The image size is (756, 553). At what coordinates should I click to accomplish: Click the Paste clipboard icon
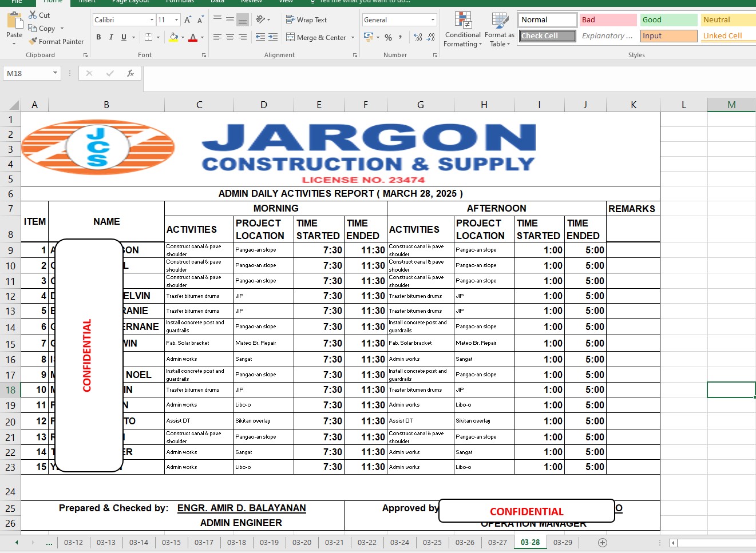pyautogui.click(x=14, y=21)
